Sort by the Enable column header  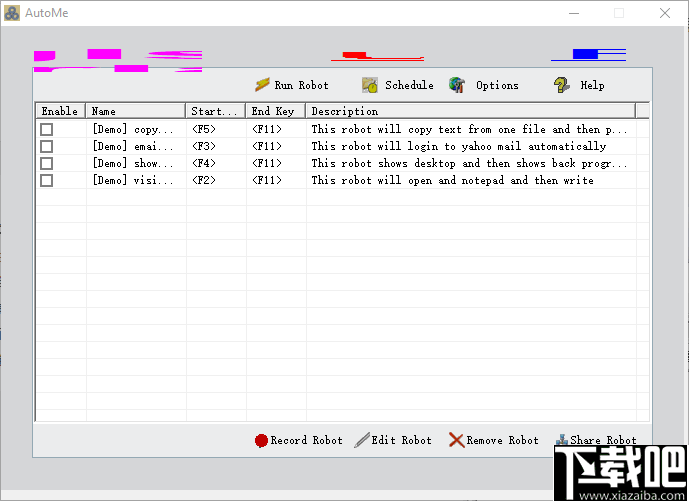[61, 111]
